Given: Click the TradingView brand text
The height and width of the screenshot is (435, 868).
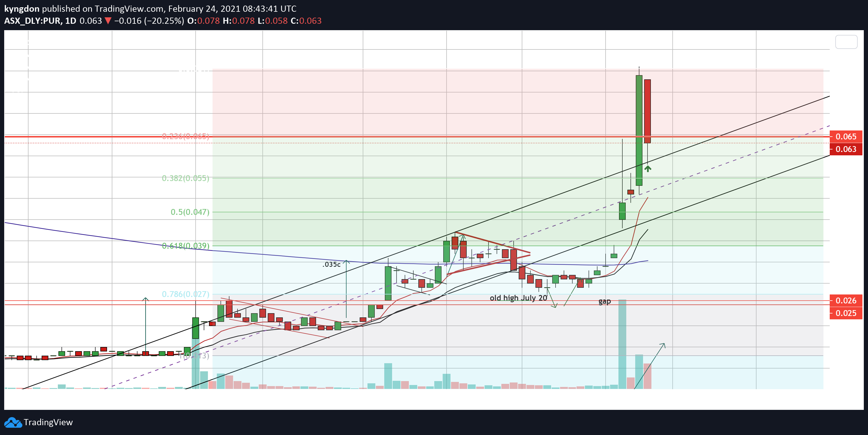Looking at the screenshot, I should coord(48,422).
